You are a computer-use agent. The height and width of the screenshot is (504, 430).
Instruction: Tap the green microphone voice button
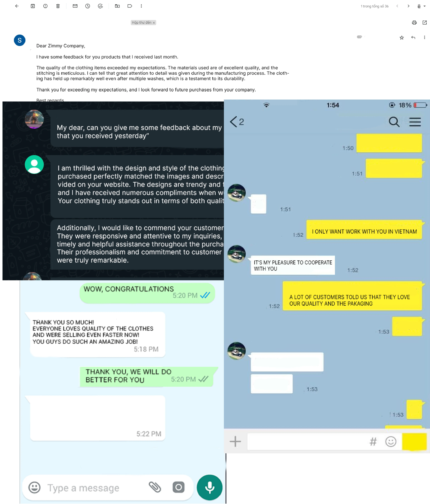(x=210, y=487)
